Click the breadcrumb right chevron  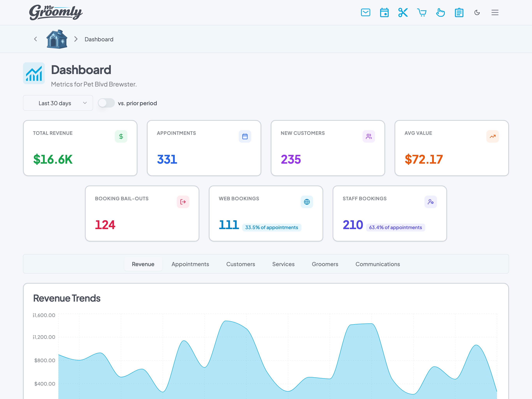76,39
